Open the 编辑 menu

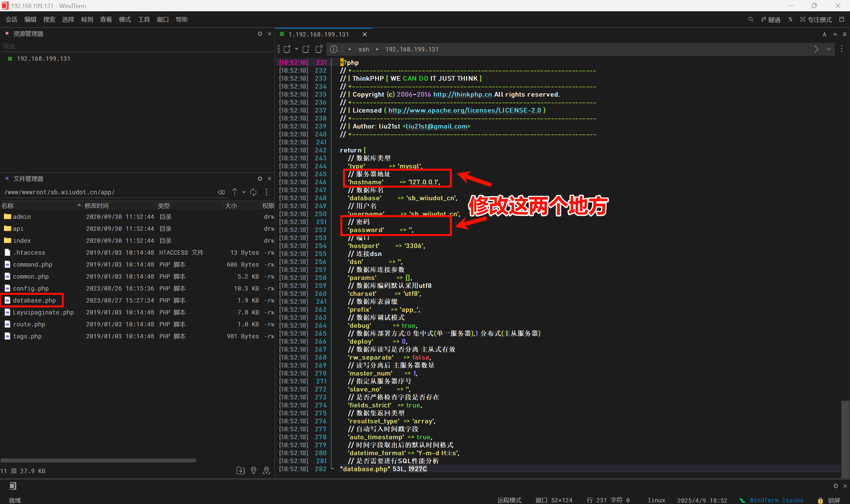30,19
